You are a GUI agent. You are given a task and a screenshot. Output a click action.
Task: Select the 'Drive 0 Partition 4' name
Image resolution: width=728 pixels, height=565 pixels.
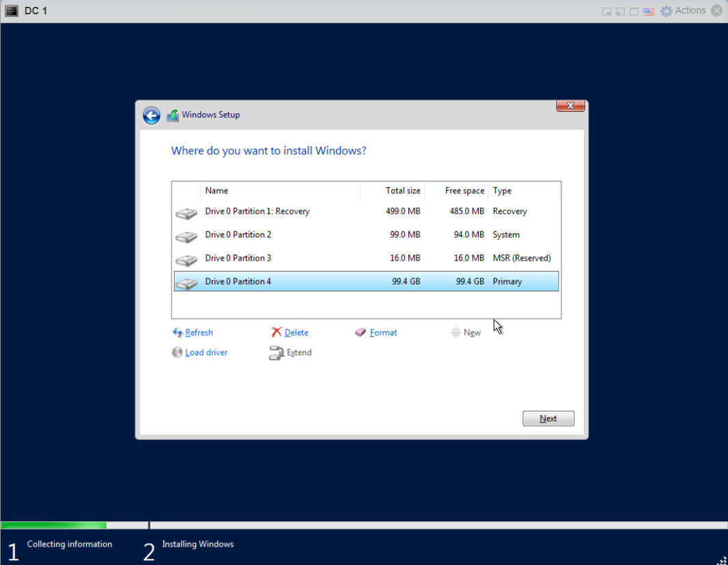click(238, 282)
